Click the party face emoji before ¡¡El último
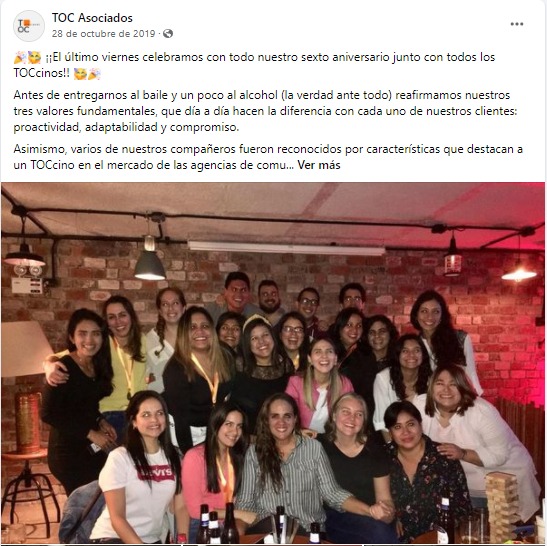Screen dimensions: 547x546 click(34, 57)
